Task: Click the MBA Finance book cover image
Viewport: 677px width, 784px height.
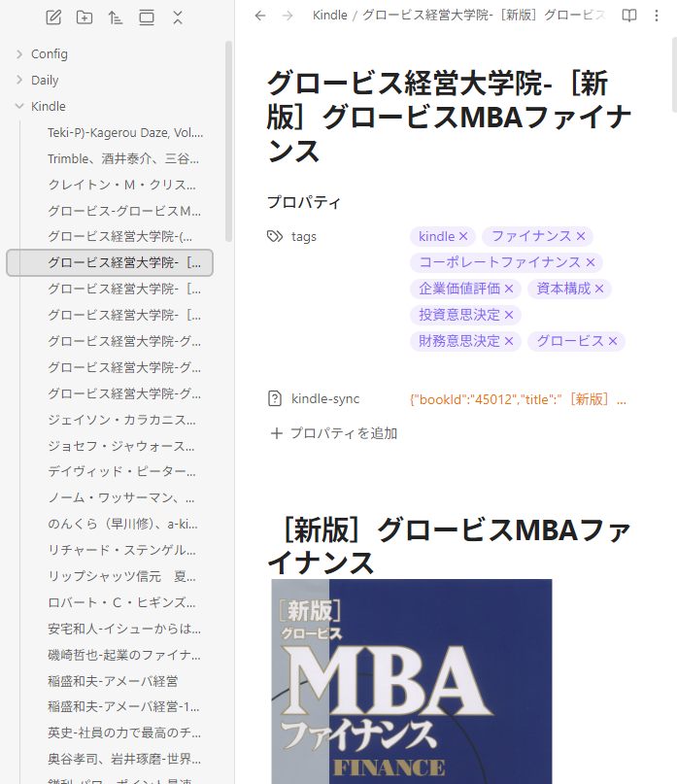Action: [x=412, y=681]
